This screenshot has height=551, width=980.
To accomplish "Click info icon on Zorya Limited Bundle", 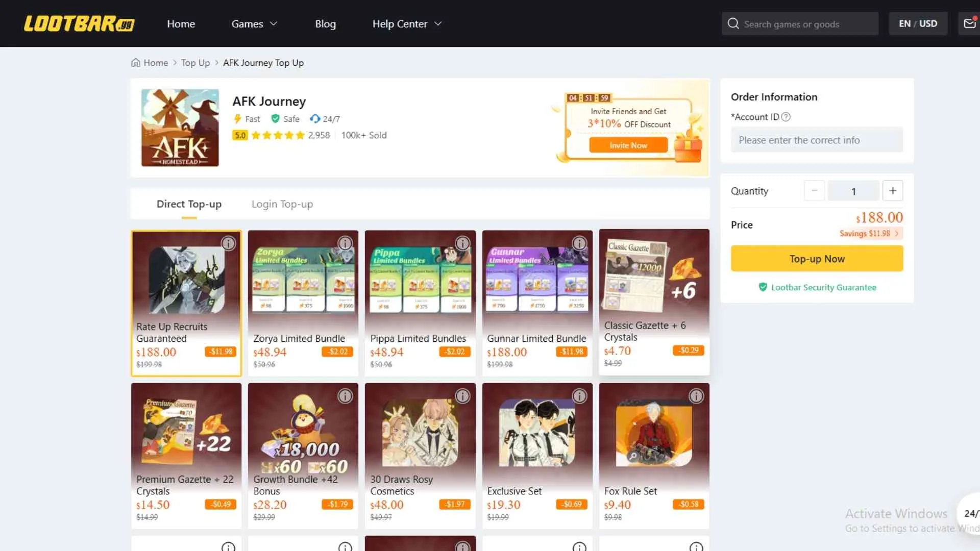I will [345, 243].
